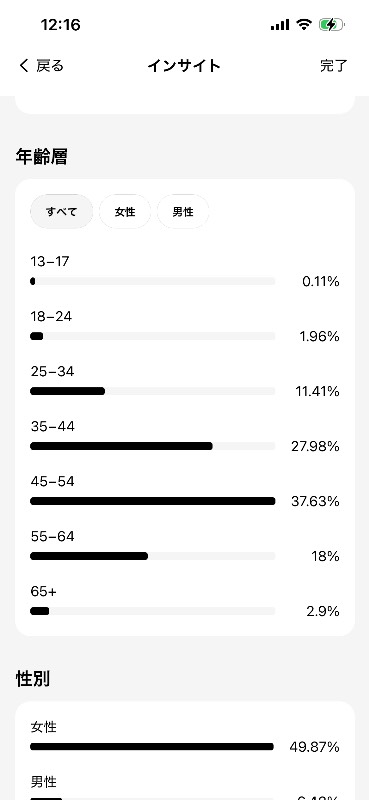369x800 pixels.
Task: Tap the cellular signal bars icon
Action: tap(280, 24)
